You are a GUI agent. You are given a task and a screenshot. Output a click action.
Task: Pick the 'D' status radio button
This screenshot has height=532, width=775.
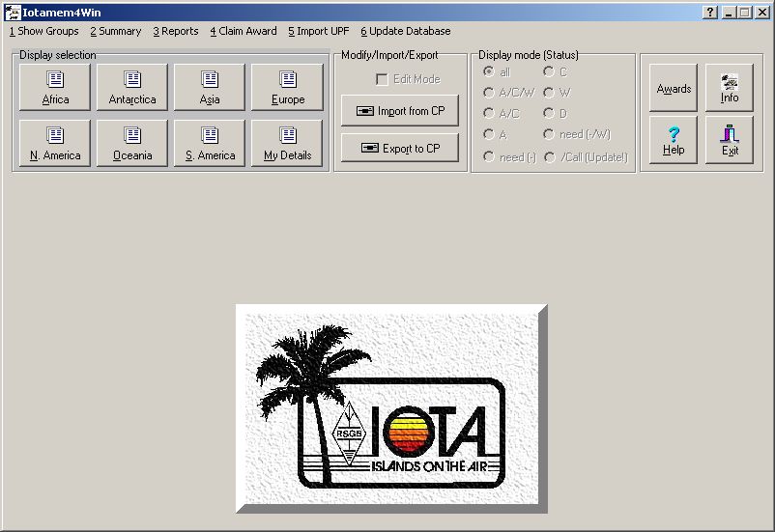click(549, 113)
